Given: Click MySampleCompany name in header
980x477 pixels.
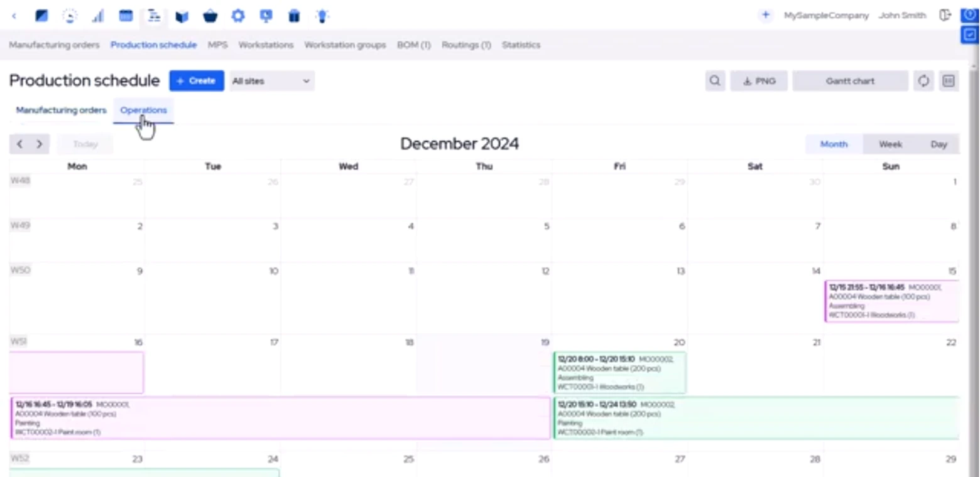Looking at the screenshot, I should (x=826, y=16).
